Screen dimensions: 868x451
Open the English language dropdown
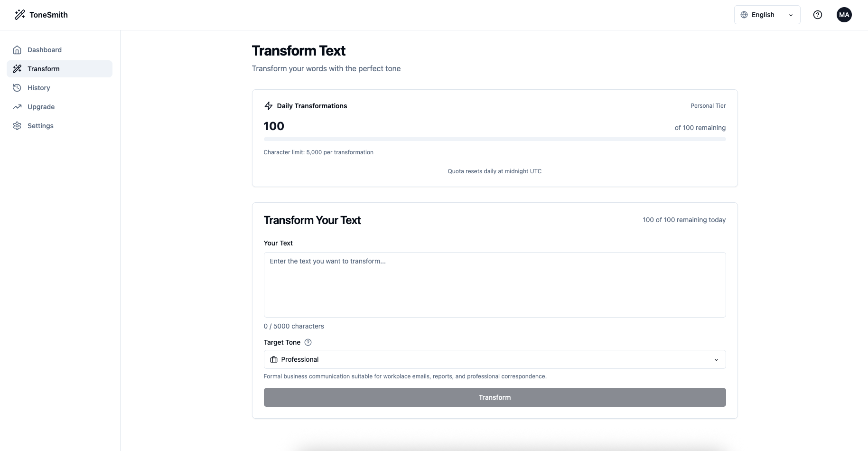point(766,15)
